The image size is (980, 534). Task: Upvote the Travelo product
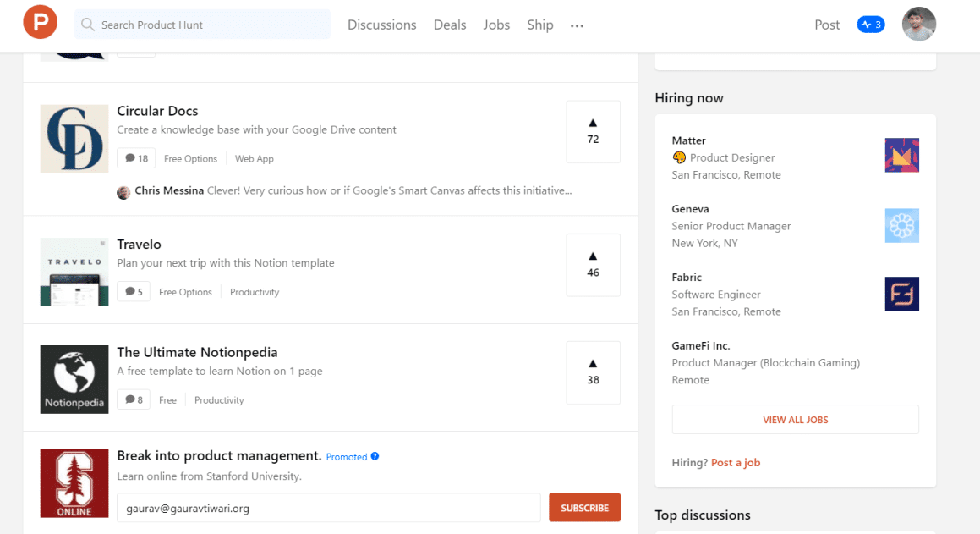click(x=593, y=265)
